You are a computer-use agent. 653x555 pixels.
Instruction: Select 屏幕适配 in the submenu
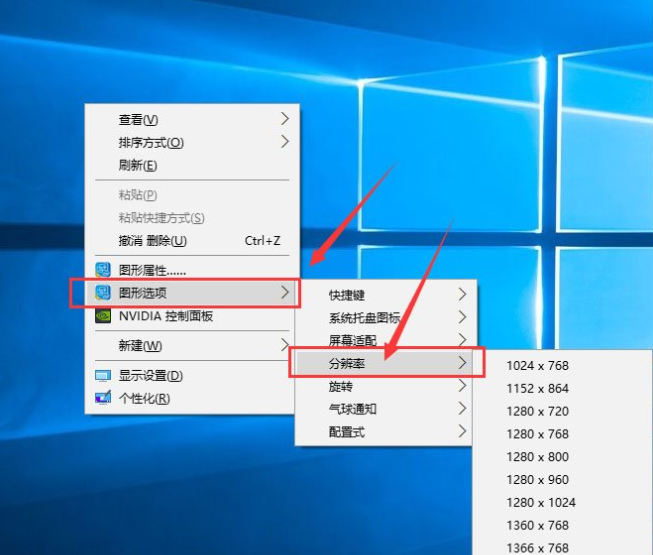(x=386, y=340)
